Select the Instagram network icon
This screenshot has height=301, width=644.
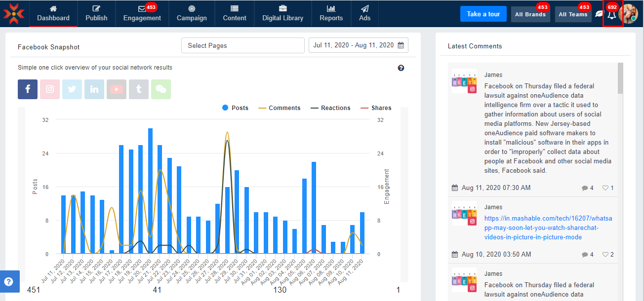[50, 89]
